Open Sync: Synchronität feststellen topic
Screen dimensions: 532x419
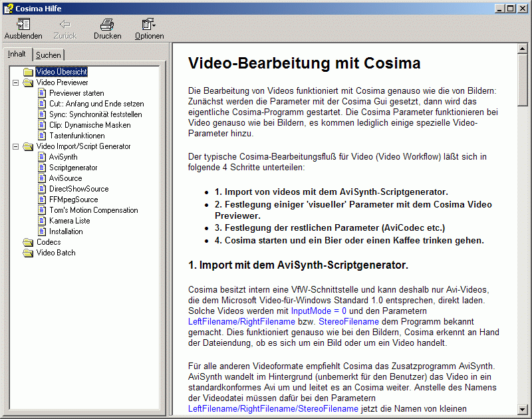(x=95, y=114)
